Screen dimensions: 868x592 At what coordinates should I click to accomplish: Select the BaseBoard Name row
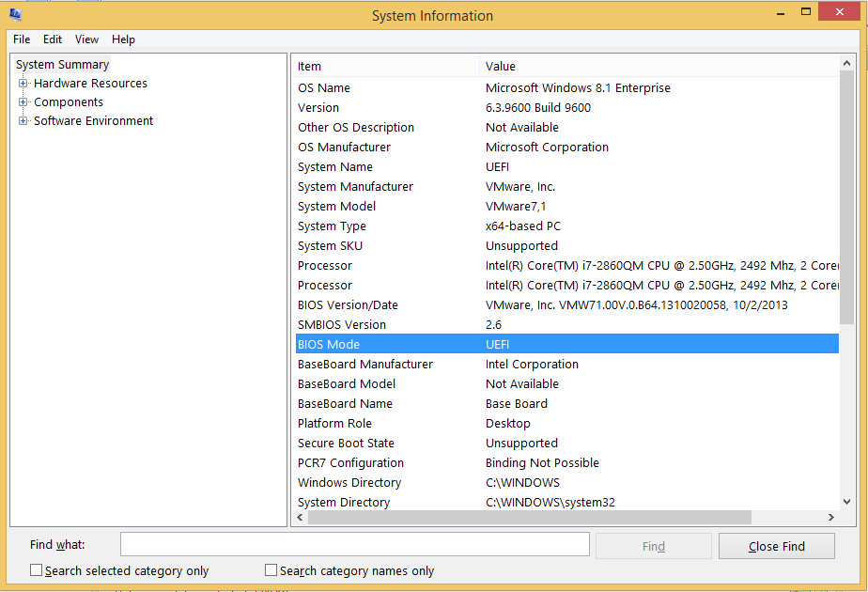pyautogui.click(x=567, y=404)
